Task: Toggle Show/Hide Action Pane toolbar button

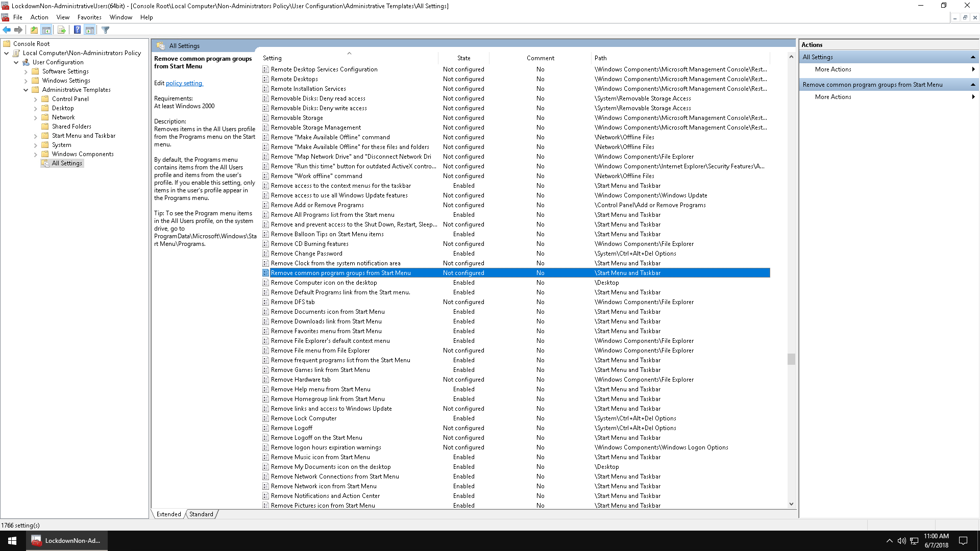Action: [x=90, y=30]
